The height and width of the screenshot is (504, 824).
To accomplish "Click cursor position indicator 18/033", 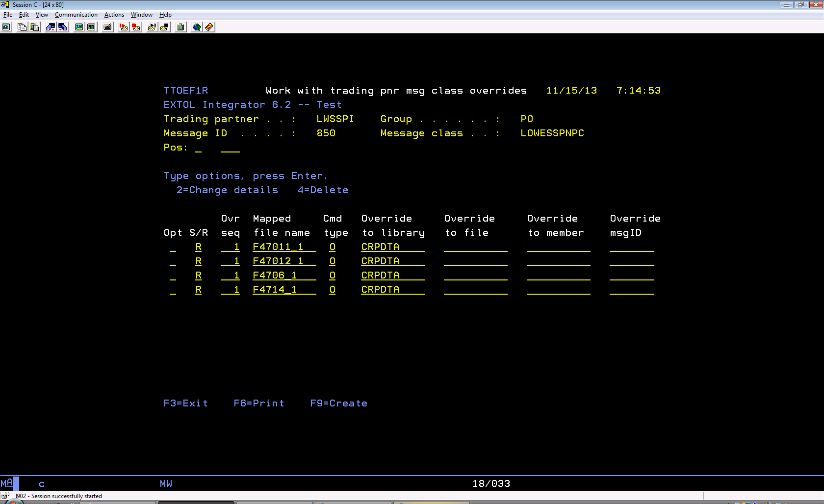I will pyautogui.click(x=491, y=484).
